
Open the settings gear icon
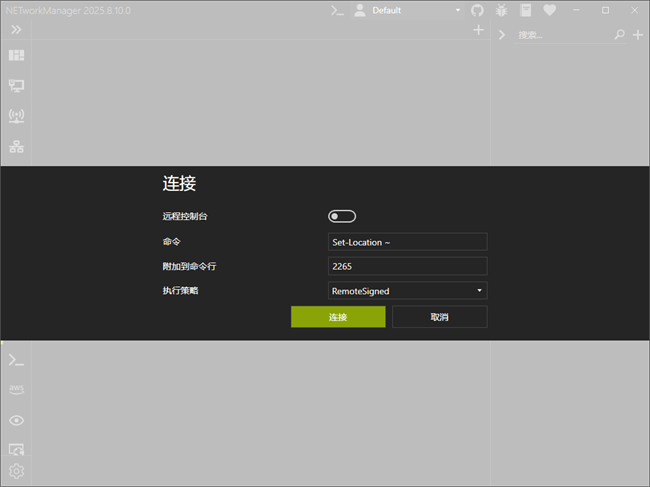click(x=16, y=471)
